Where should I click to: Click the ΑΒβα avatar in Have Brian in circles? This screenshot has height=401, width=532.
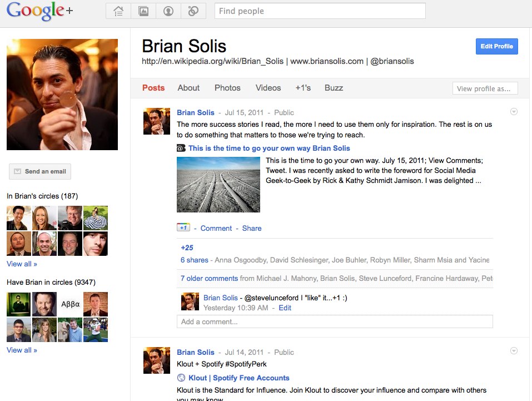pyautogui.click(x=70, y=304)
